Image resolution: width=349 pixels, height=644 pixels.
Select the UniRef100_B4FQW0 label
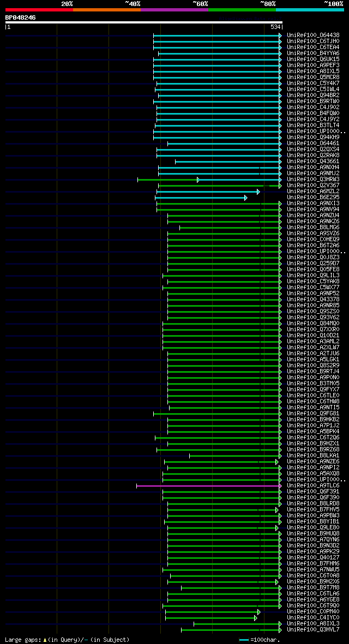pos(313,114)
